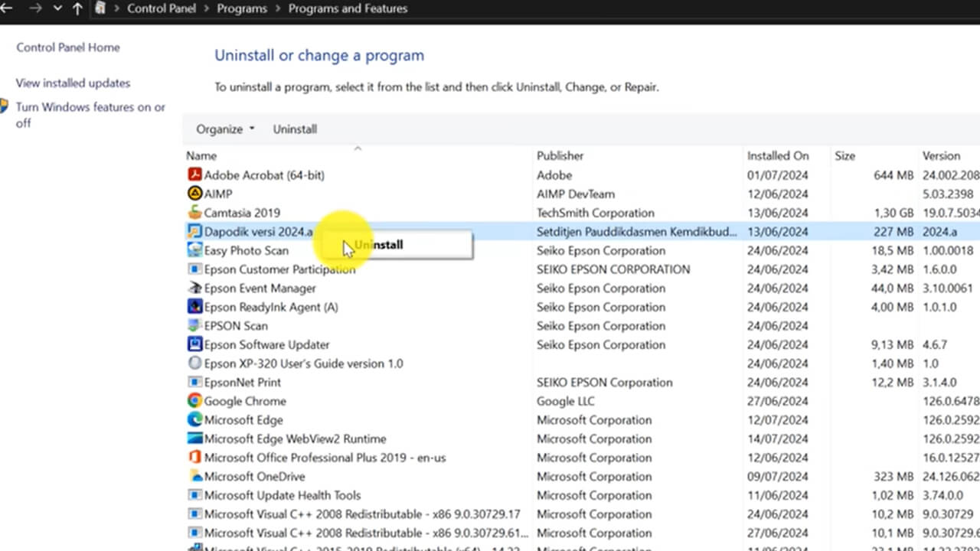Viewport: 980px width, 551px height.
Task: Click the Epson Event Manager icon
Action: (194, 288)
